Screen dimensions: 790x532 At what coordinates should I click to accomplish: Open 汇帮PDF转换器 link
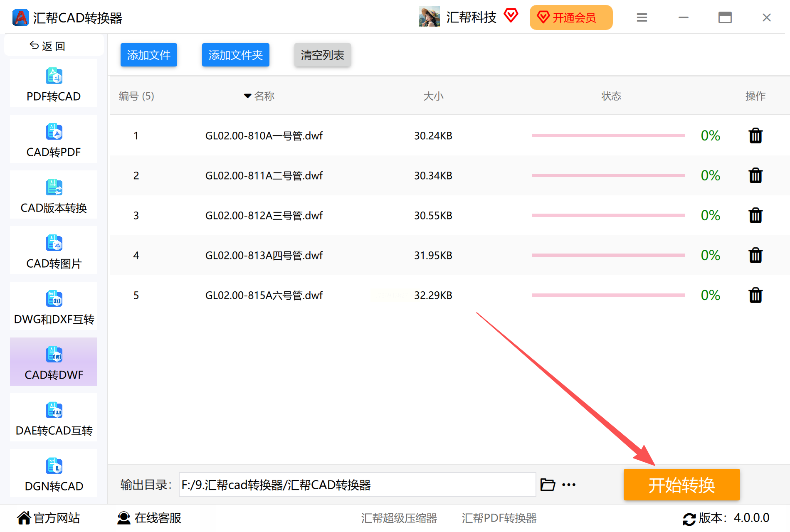tap(499, 518)
